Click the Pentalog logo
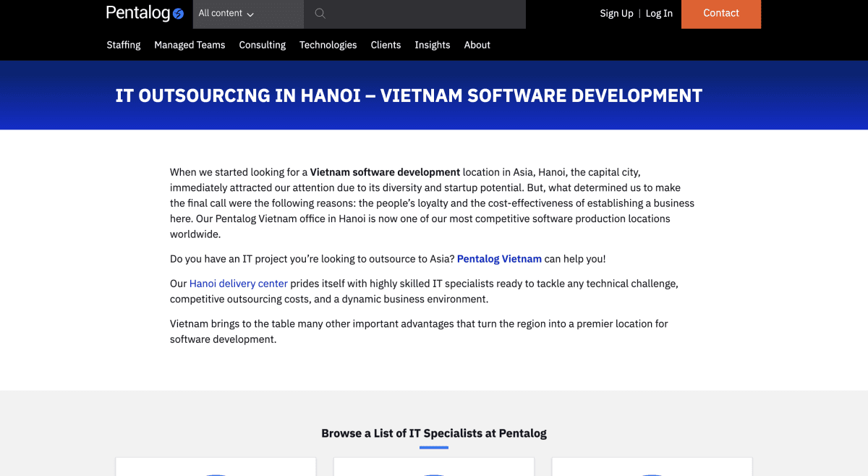868x476 pixels. coord(145,13)
